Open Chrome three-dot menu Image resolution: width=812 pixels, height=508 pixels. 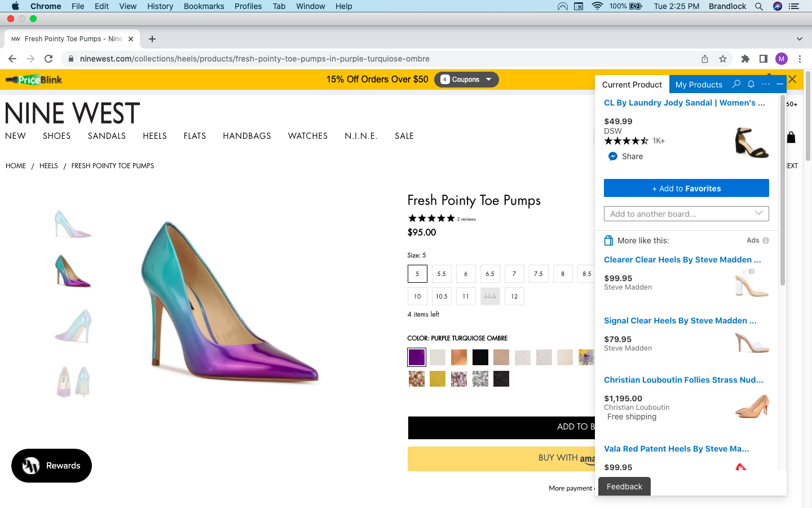(800, 59)
